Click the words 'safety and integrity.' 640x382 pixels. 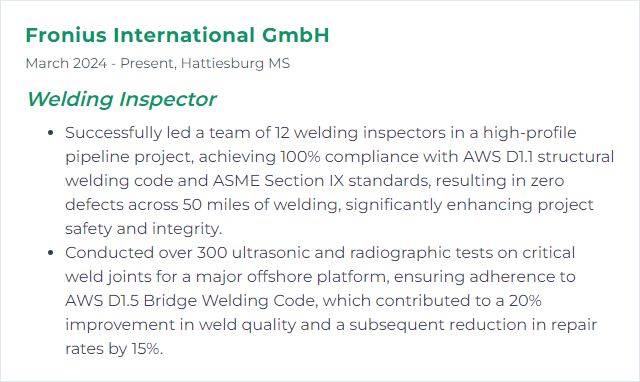coord(143,229)
